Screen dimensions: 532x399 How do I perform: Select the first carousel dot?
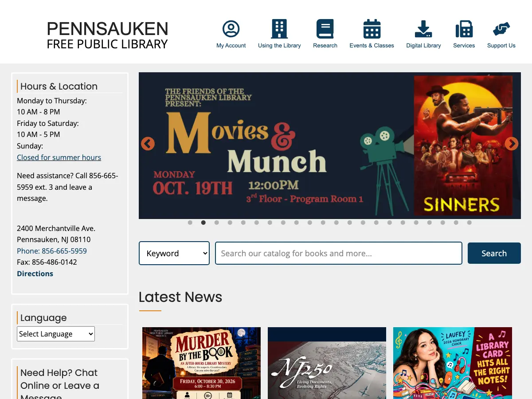[190, 223]
